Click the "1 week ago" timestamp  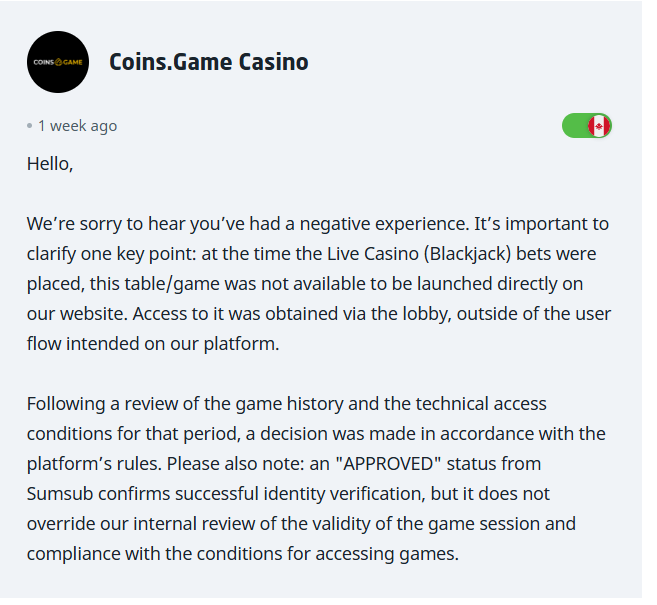(77, 126)
